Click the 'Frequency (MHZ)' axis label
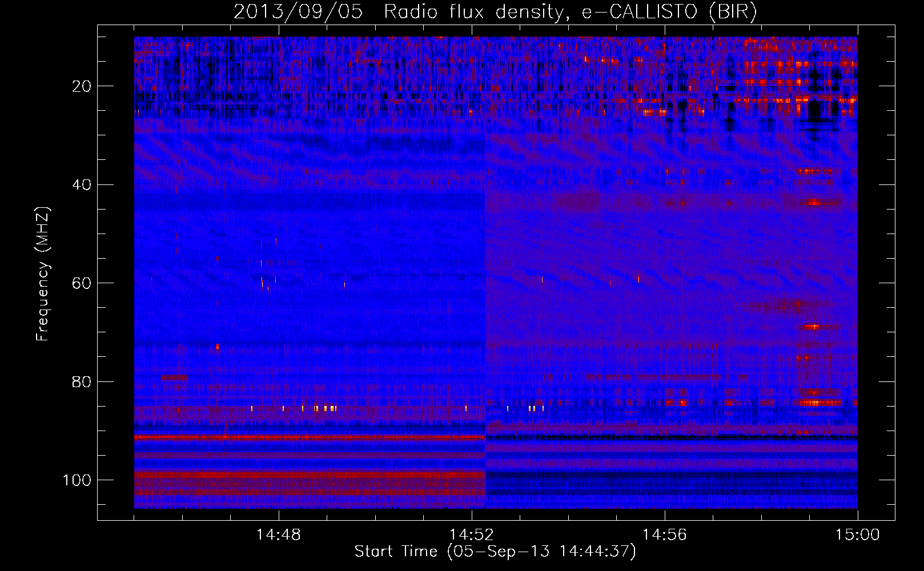Image resolution: width=924 pixels, height=571 pixels. [43, 274]
